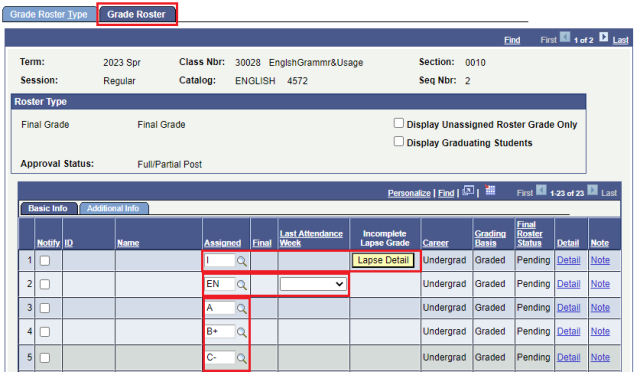
Task: Open grade lookup magnifier for row 1
Action: pyautogui.click(x=242, y=261)
